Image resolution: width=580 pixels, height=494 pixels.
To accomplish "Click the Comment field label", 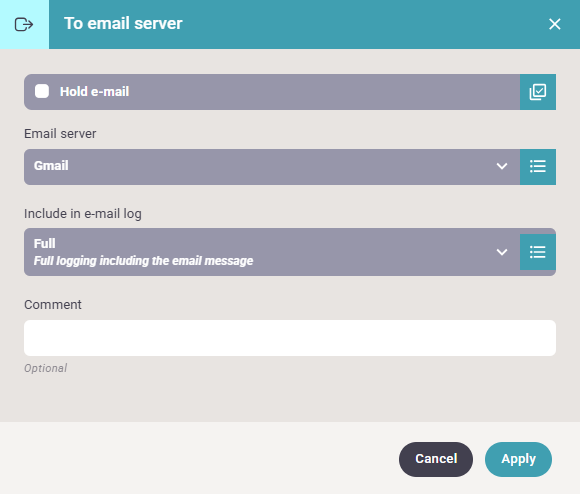I will click(53, 305).
